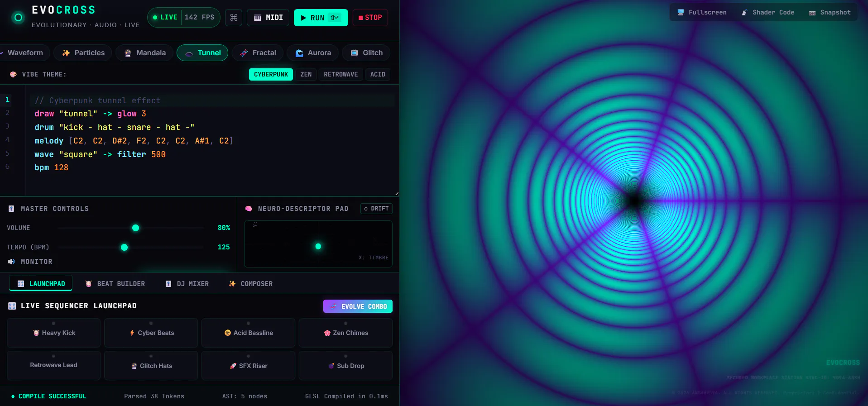868x406 pixels.
Task: Stop playback with the red STOP button
Action: tap(370, 18)
